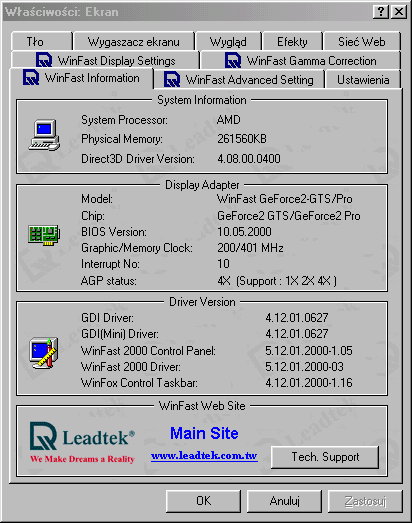Viewport: 412px width, 523px height.
Task: Click the Control Panel version 5.12.01.2000-1.05
Action: [x=309, y=351]
